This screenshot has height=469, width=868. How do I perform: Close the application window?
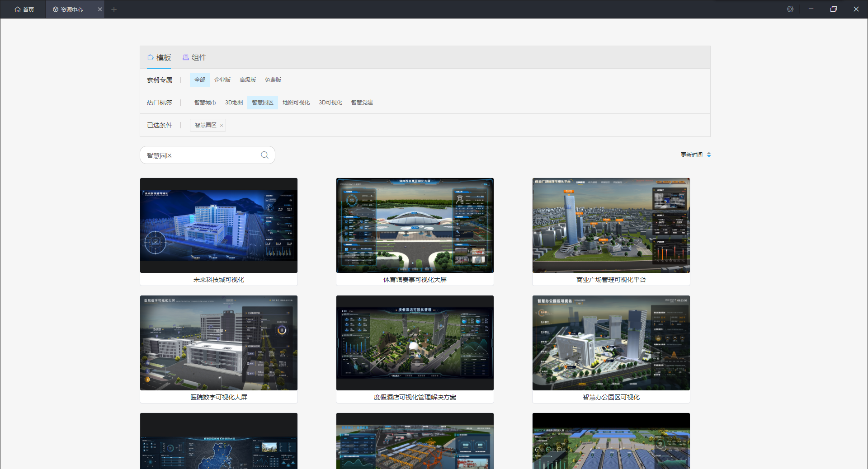tap(856, 9)
